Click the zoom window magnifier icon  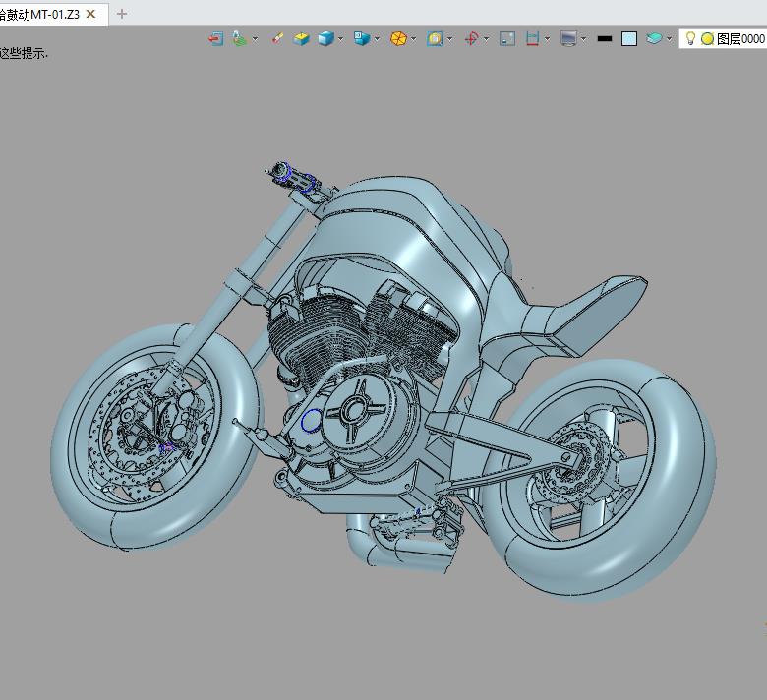(x=435, y=39)
